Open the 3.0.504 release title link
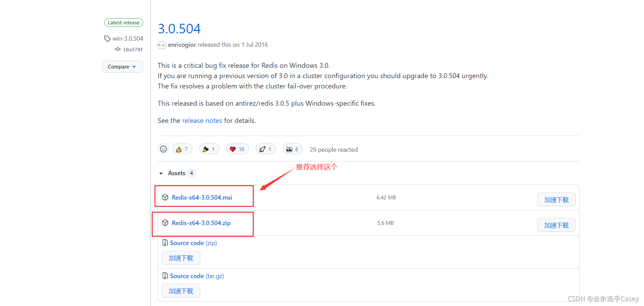644x306 pixels. 179,29
